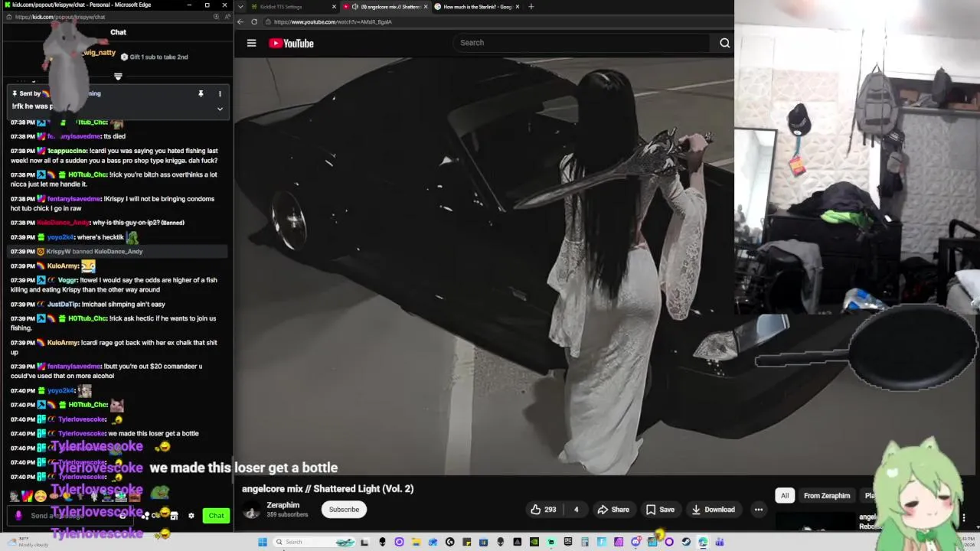Viewport: 980px width, 551px height.
Task: Focus the YouTube search field
Action: point(582,43)
